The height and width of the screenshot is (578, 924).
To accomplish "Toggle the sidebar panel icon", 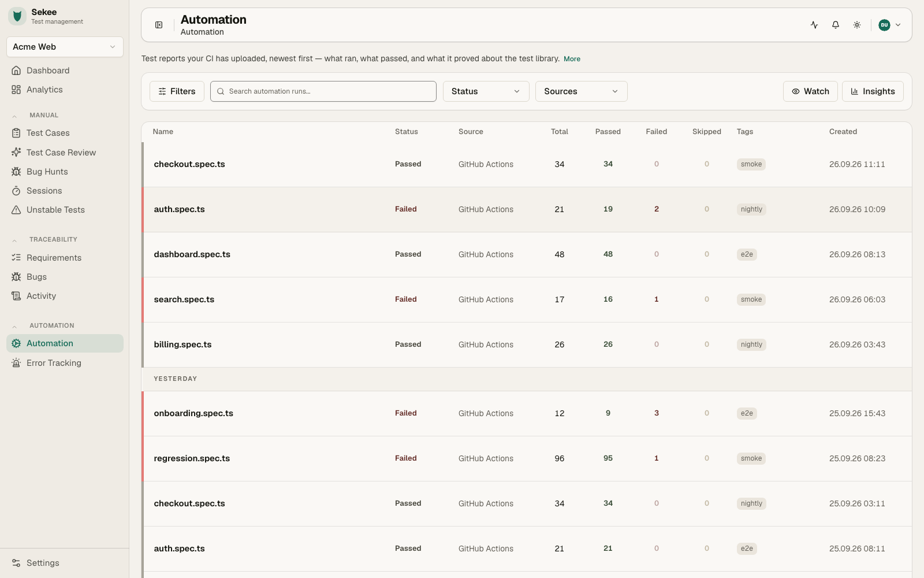I will click(x=159, y=25).
